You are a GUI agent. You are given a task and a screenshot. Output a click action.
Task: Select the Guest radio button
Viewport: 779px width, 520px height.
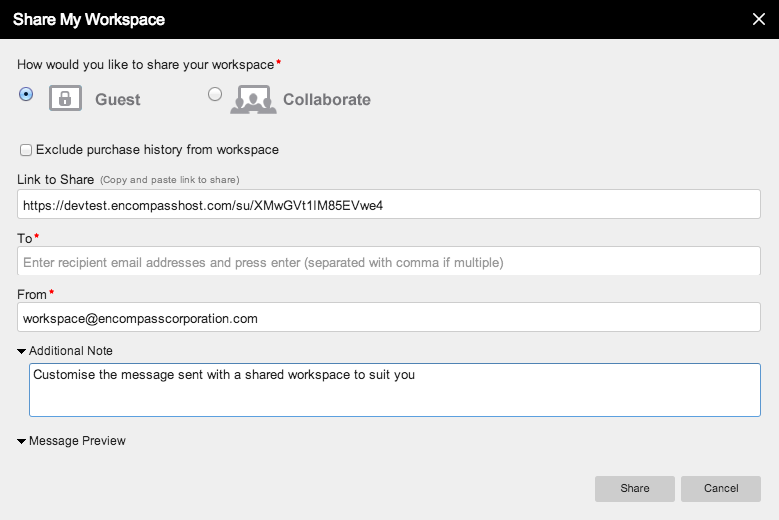(x=26, y=94)
